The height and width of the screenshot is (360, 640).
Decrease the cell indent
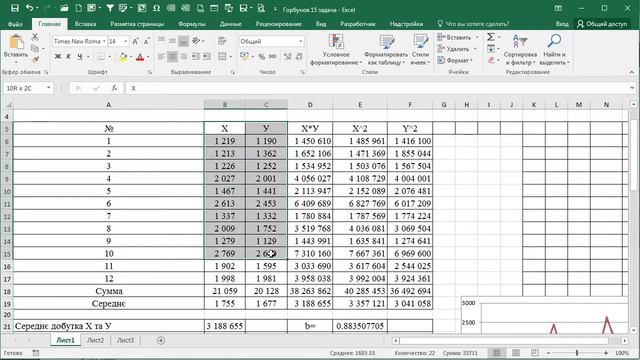pyautogui.click(x=196, y=56)
